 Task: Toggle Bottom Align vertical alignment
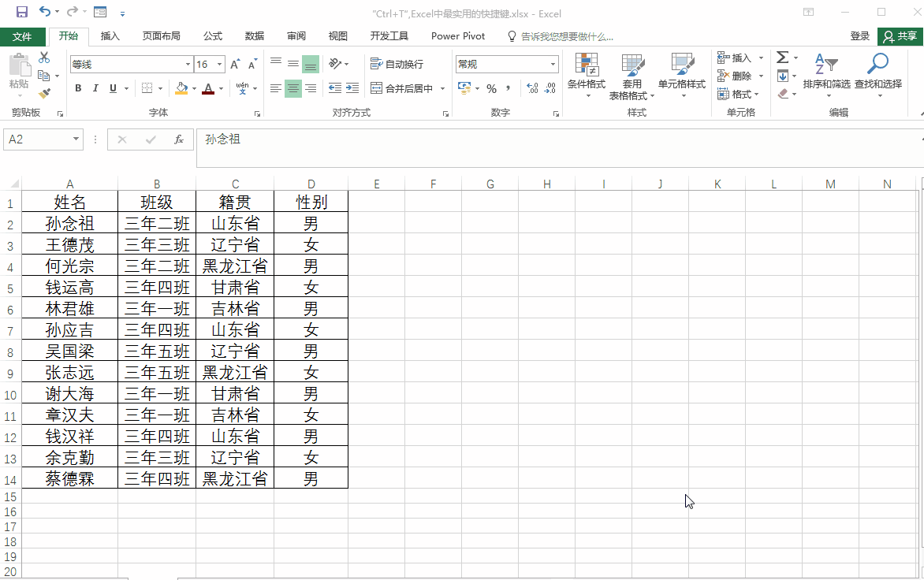coord(311,64)
